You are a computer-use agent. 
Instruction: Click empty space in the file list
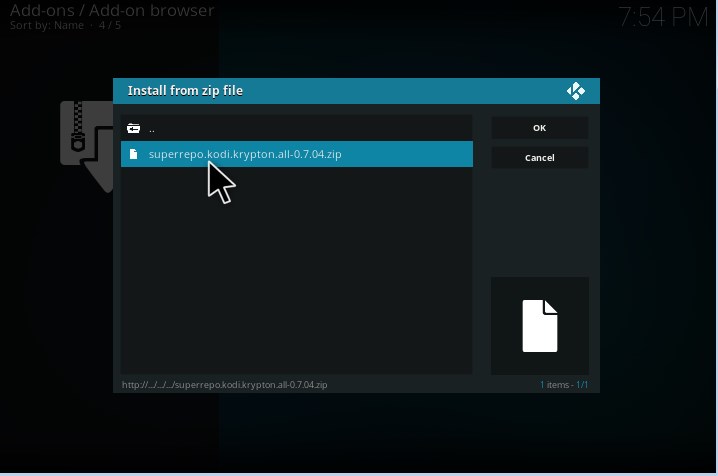296,270
